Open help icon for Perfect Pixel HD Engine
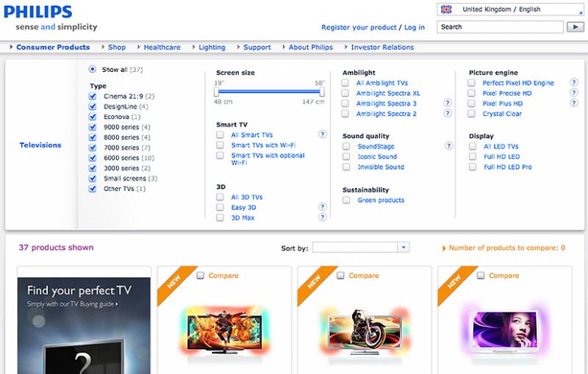Screen dimensions: 588x374 tap(574, 82)
